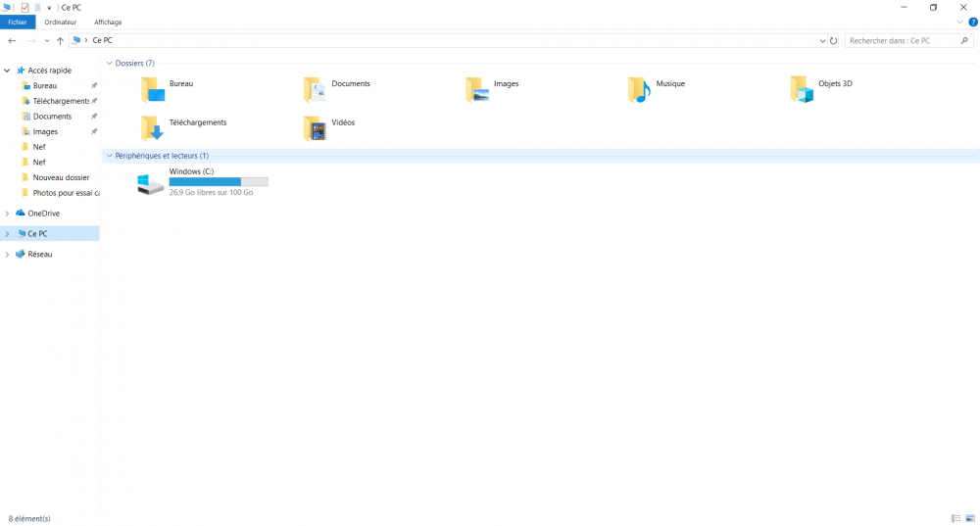Screen dimensions: 980x526
Task: Switch to large thumbnails view in status bar
Action: point(970,518)
